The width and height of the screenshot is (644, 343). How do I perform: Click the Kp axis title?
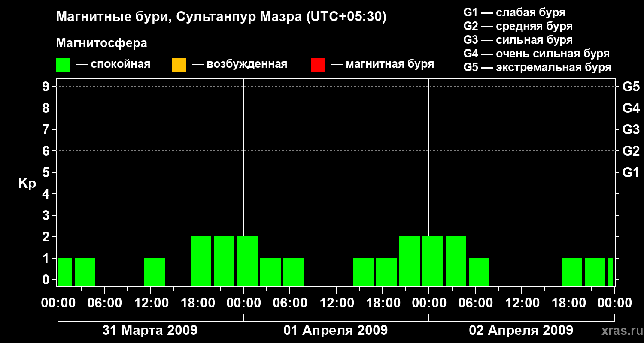(27, 183)
